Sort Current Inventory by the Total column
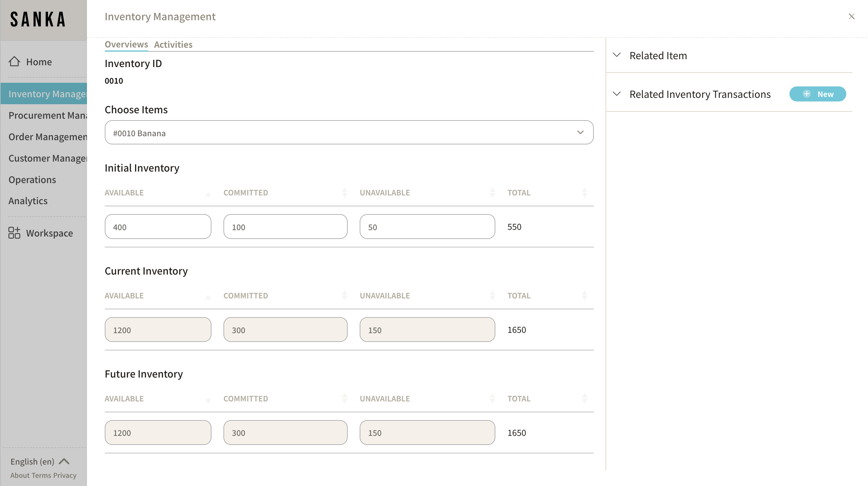The height and width of the screenshot is (486, 868). [x=584, y=296]
